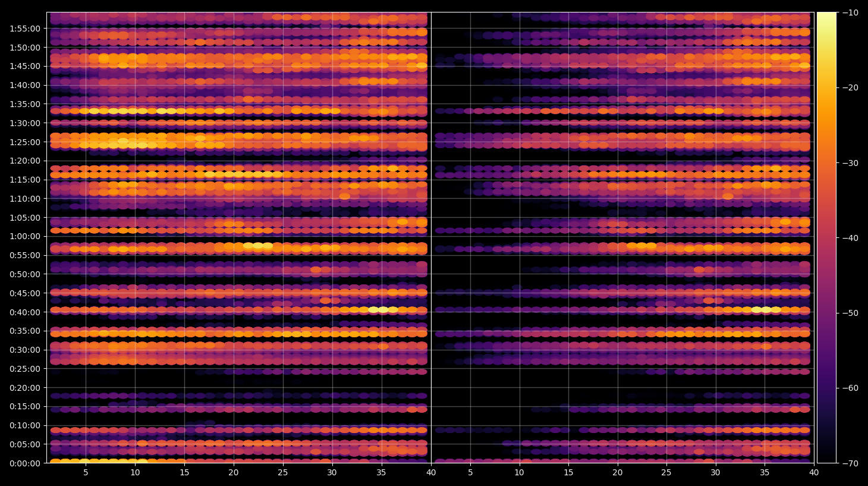Select the -60 value on the colorbar
The width and height of the screenshot is (868, 486).
(850, 388)
